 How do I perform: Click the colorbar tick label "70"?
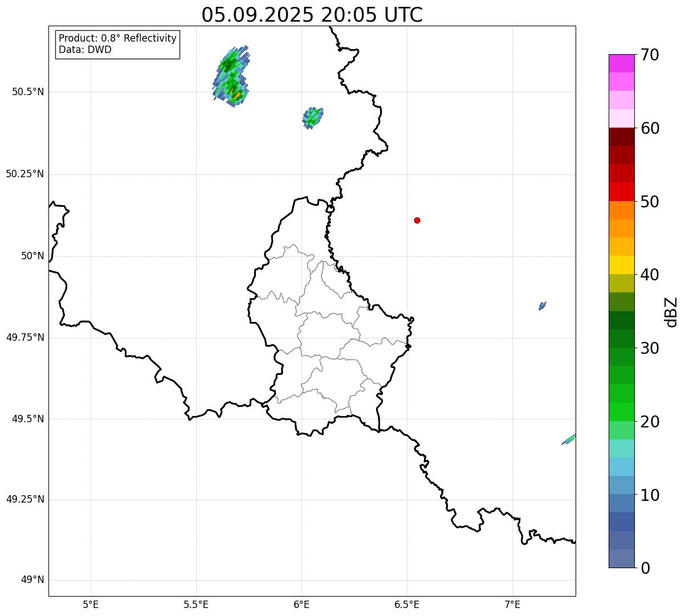650,55
